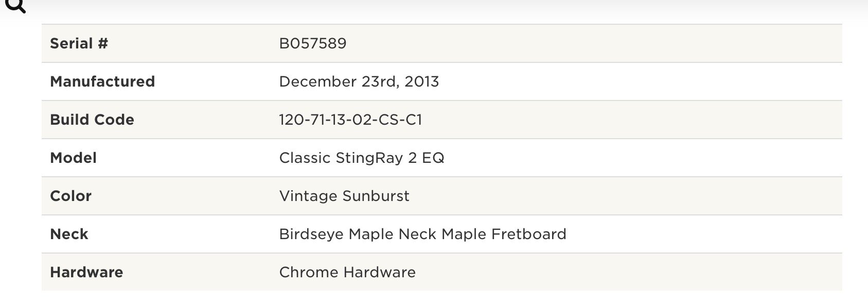Click the year '2013' in the Manufactured row

pos(422,81)
